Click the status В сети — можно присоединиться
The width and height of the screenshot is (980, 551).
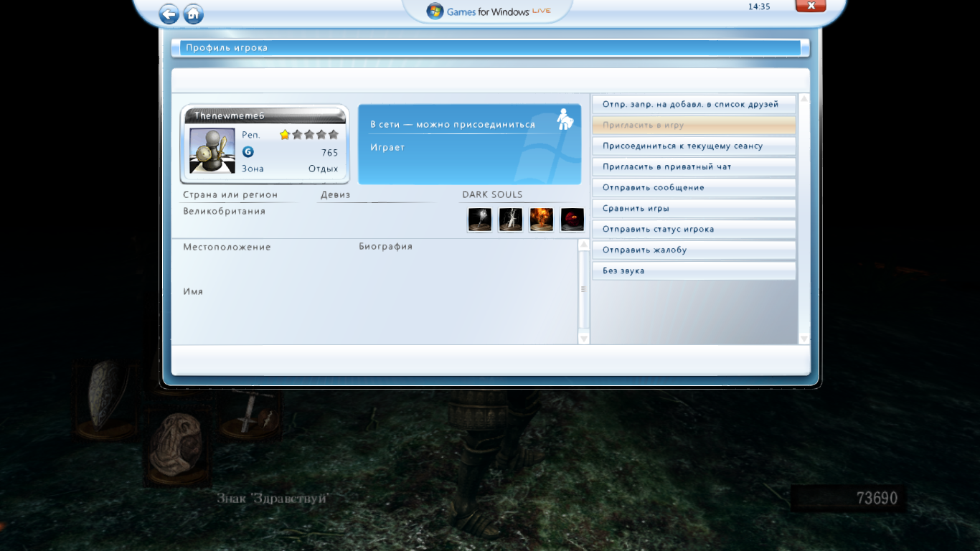pyautogui.click(x=453, y=124)
